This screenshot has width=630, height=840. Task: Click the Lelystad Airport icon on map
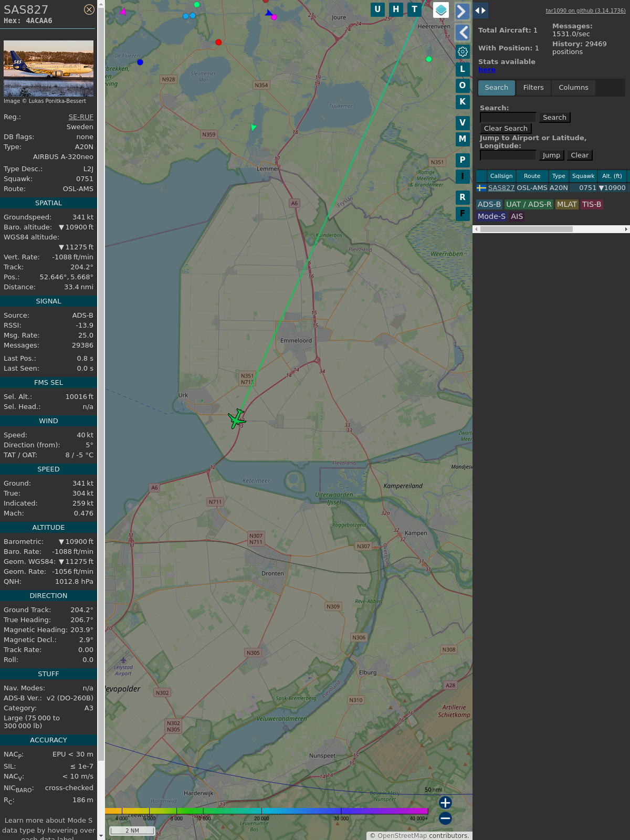[x=123, y=660]
